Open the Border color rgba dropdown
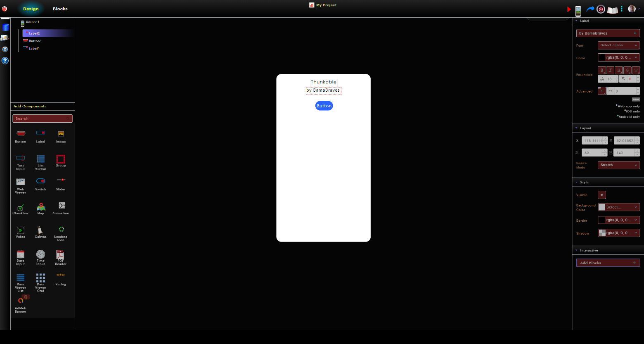This screenshot has height=344, width=644. [619, 220]
